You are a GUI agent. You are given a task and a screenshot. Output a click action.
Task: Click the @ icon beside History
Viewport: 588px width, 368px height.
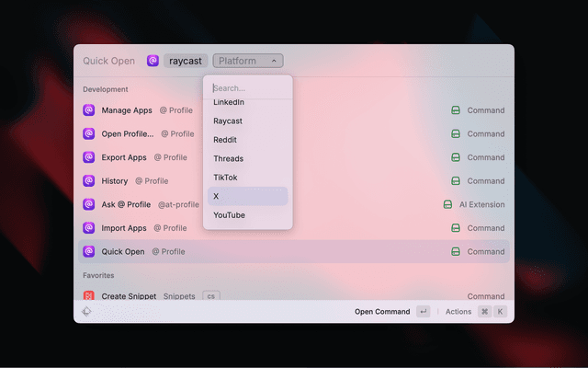coord(89,181)
